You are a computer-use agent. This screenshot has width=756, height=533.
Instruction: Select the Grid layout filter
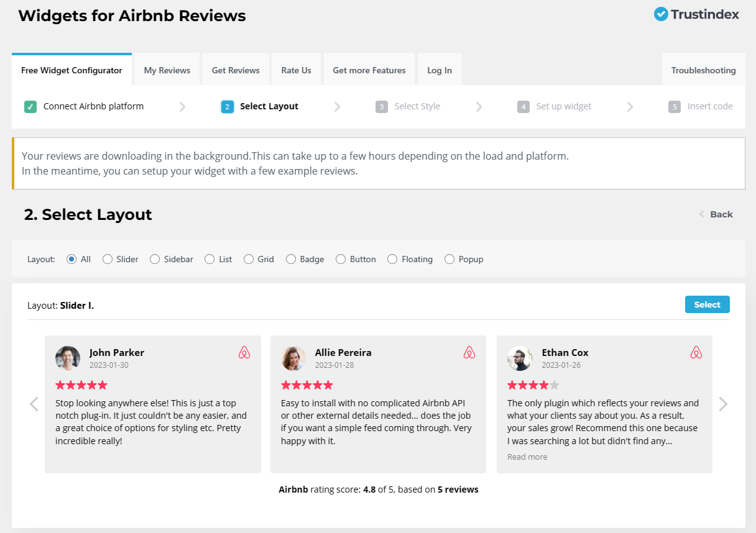click(250, 259)
